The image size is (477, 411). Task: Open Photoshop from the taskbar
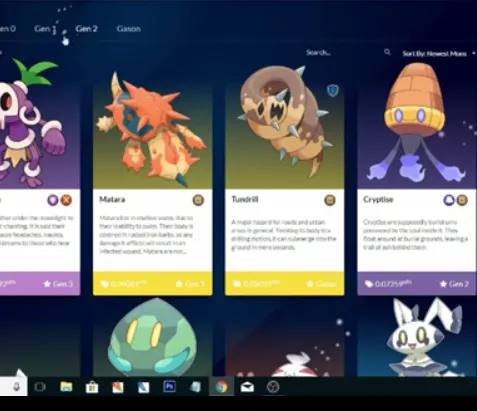click(169, 387)
